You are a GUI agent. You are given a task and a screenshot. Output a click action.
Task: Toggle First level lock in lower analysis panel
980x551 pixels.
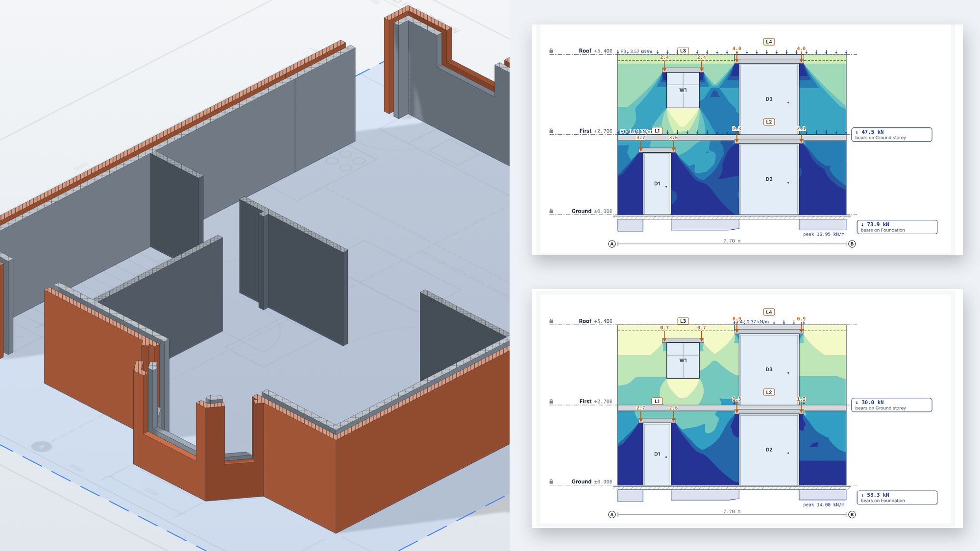551,402
